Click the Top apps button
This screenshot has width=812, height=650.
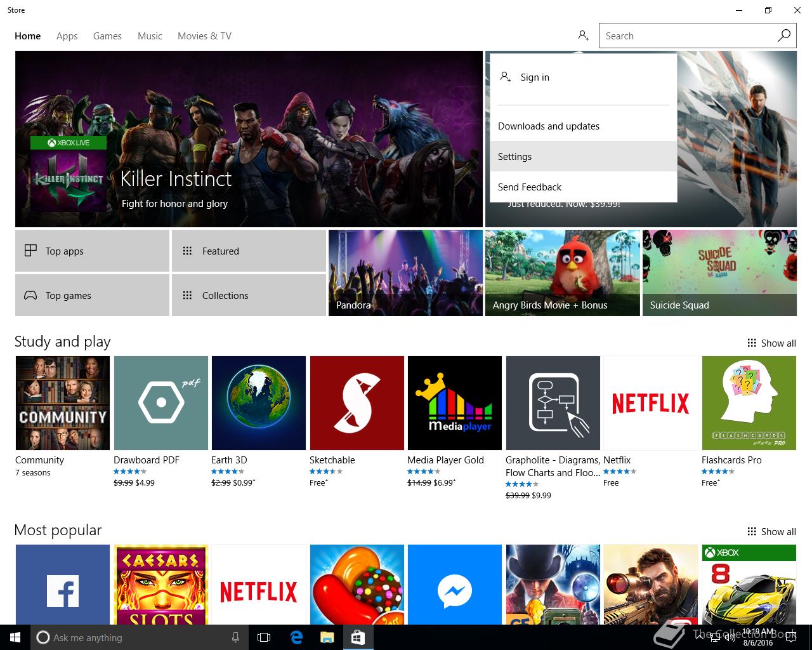(x=93, y=251)
